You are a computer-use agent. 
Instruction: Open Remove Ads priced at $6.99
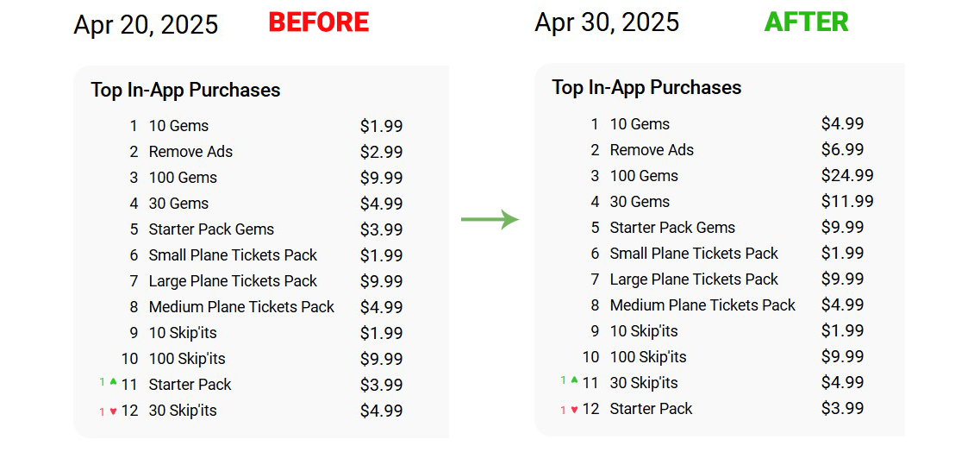tap(652, 150)
